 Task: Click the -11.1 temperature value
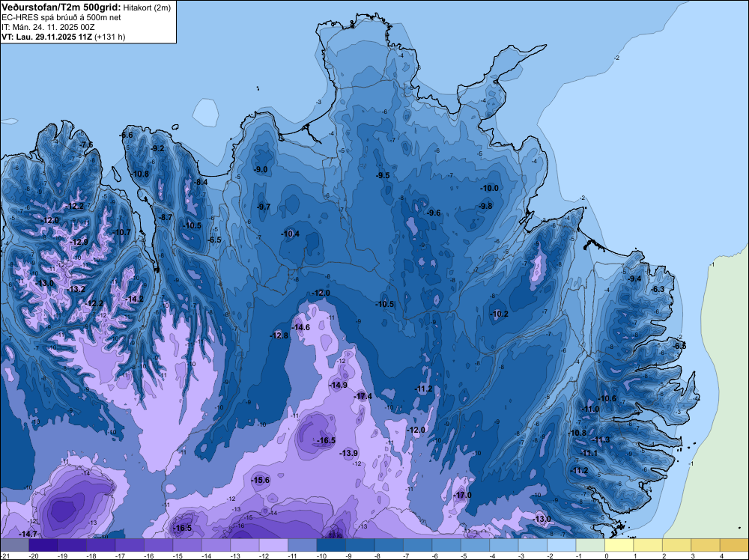589,453
